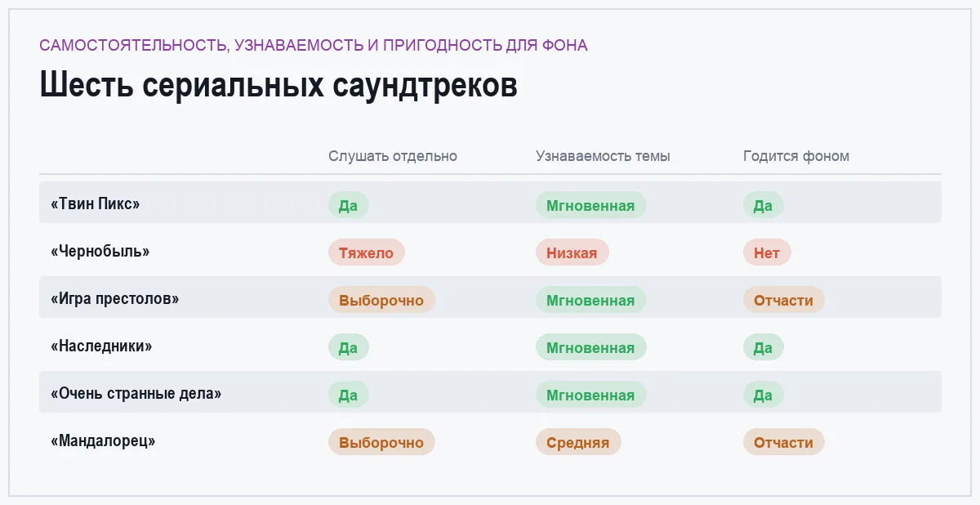Click the column header «Слушать отдельно»
The width and height of the screenshot is (980, 505).
(393, 156)
